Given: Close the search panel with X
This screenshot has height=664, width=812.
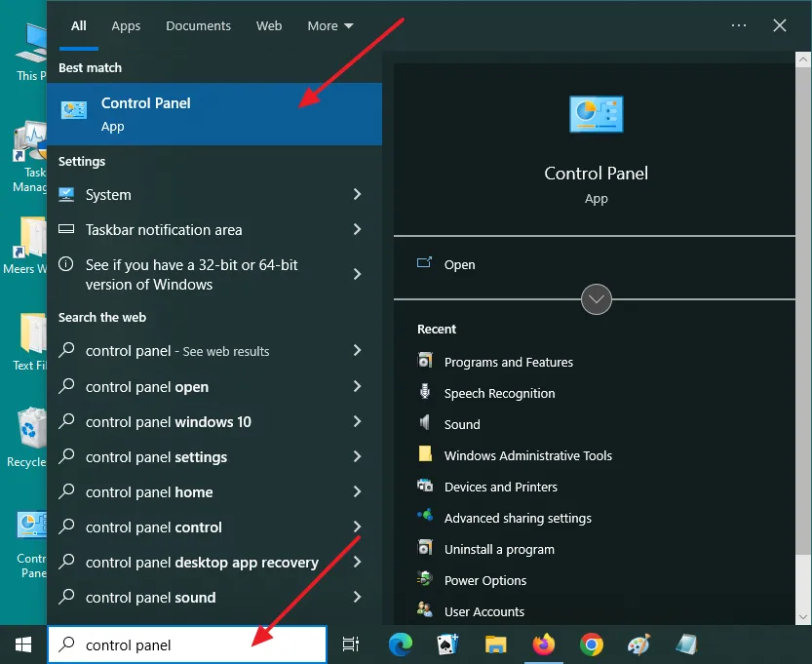Looking at the screenshot, I should pos(780,25).
